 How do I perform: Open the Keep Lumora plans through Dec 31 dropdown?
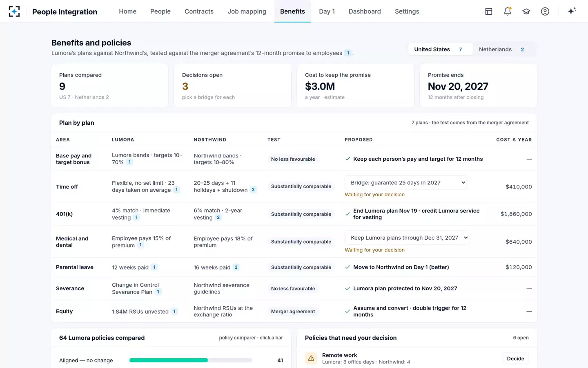coord(407,238)
